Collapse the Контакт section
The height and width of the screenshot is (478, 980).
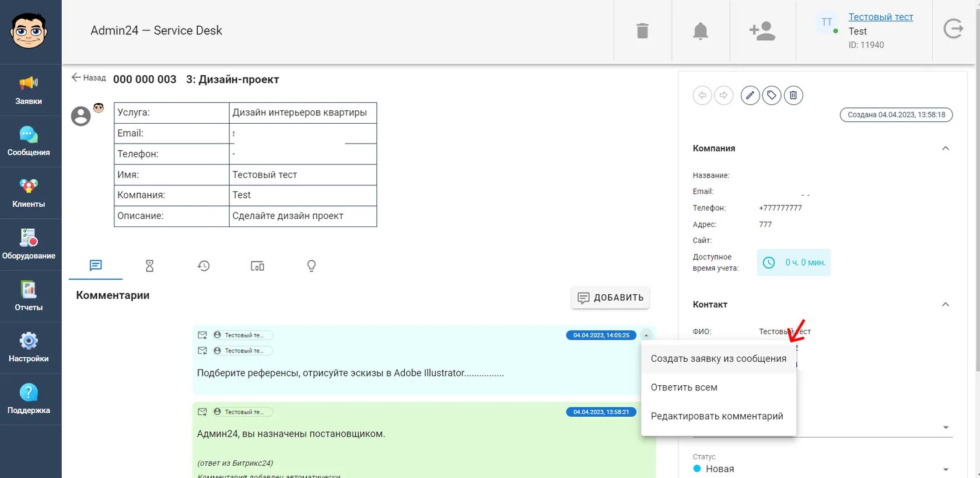(946, 305)
